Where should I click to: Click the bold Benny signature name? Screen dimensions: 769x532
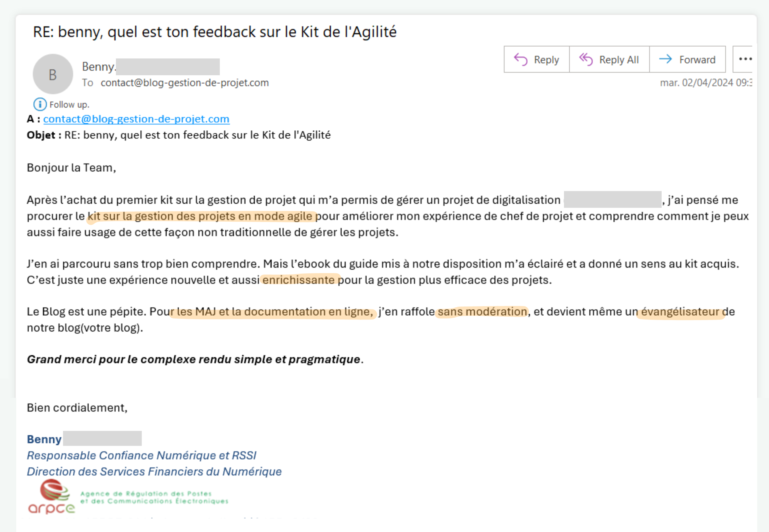[44, 439]
